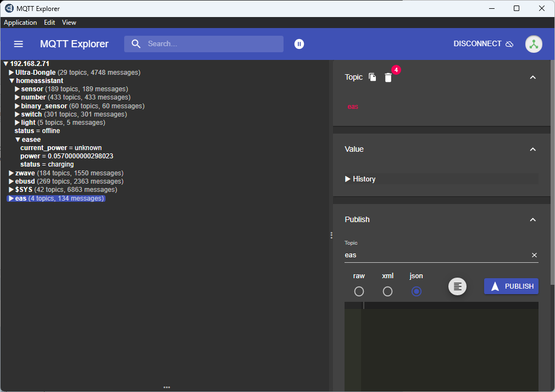The height and width of the screenshot is (392, 555).
Task: Select the json payload format
Action: point(417,291)
